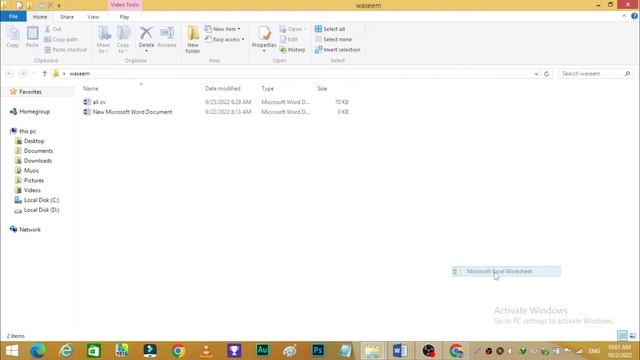Click the Paste icon in ribbon
The height and width of the screenshot is (360, 640).
pyautogui.click(x=32, y=38)
